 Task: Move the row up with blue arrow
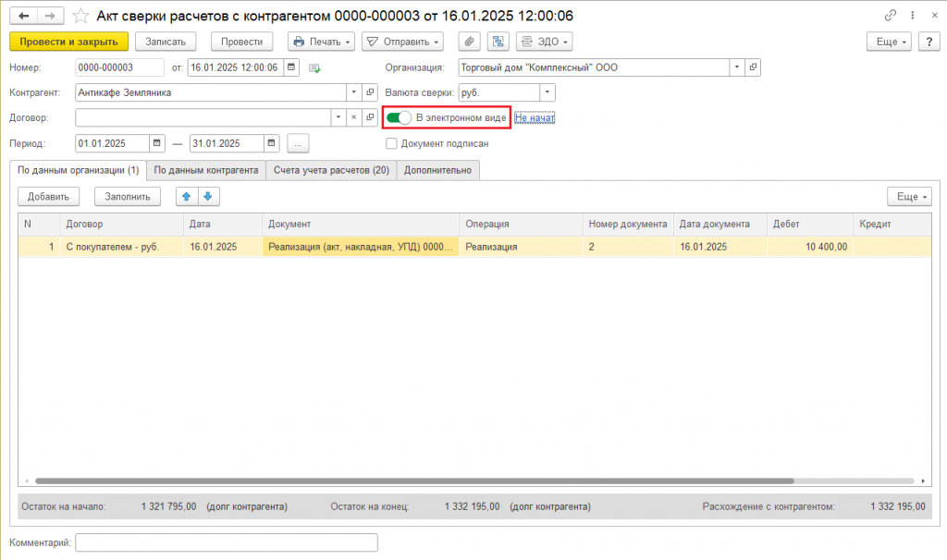(187, 196)
